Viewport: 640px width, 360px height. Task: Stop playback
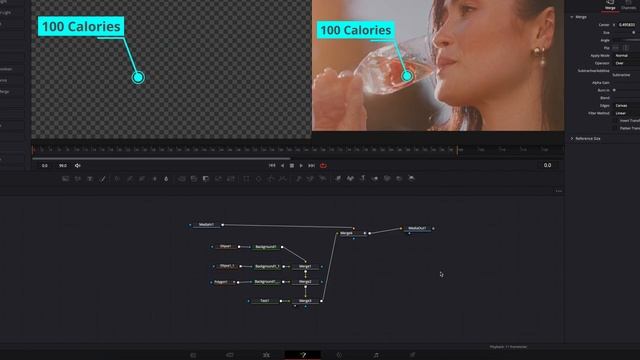click(292, 166)
